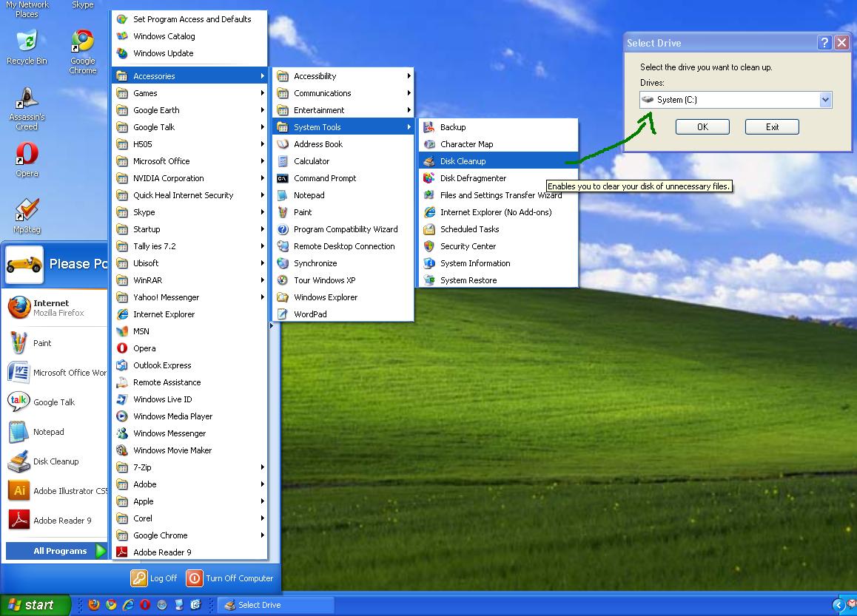The image size is (857, 616).
Task: Launch Disk Cleanup from Start menu left pane
Action: coord(55,461)
